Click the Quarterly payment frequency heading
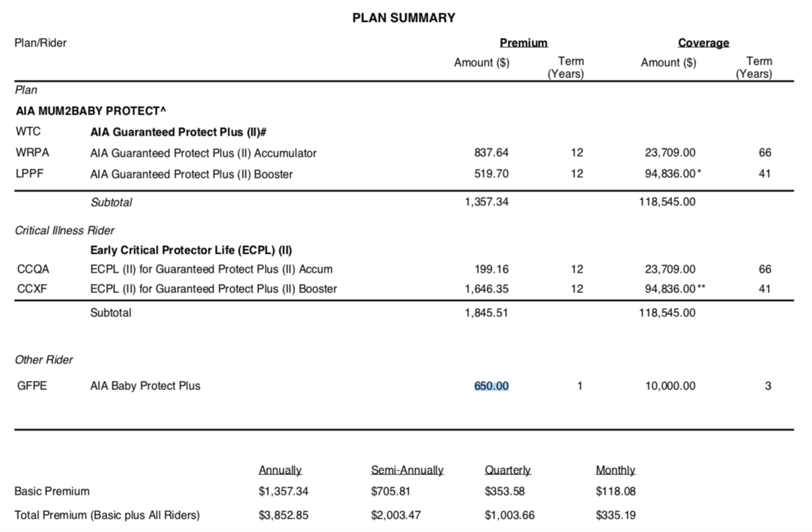This screenshot has width=812, height=532. pos(507,470)
